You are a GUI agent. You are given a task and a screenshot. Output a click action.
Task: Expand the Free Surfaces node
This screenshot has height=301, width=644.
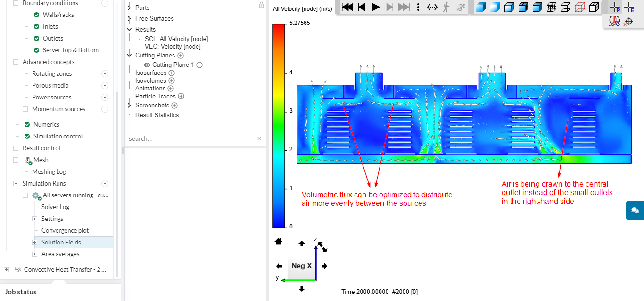[x=130, y=18]
